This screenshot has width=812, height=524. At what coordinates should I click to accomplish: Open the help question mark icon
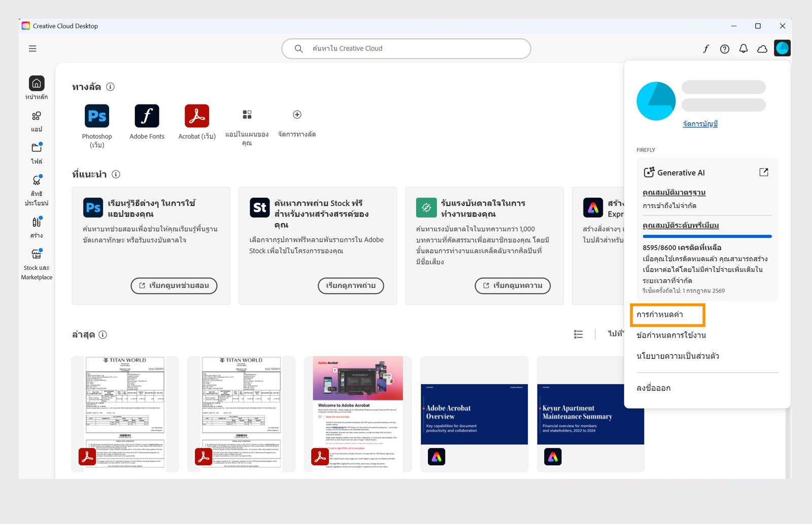[x=725, y=49]
